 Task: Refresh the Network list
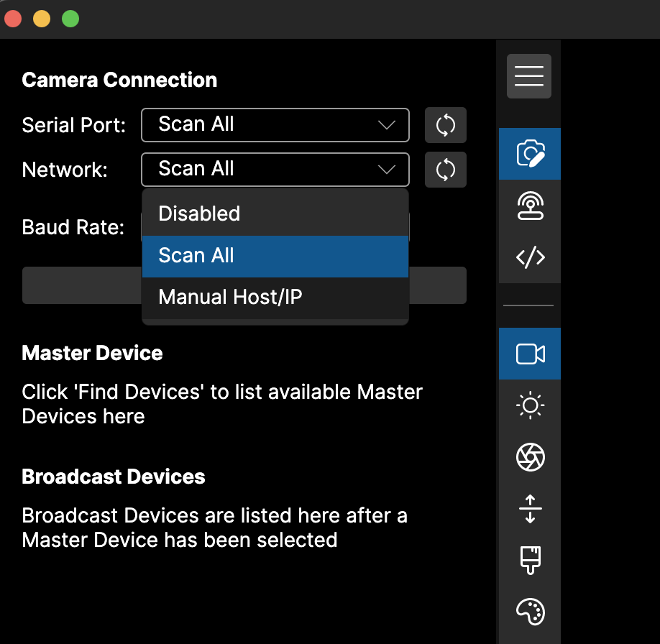[x=446, y=170]
